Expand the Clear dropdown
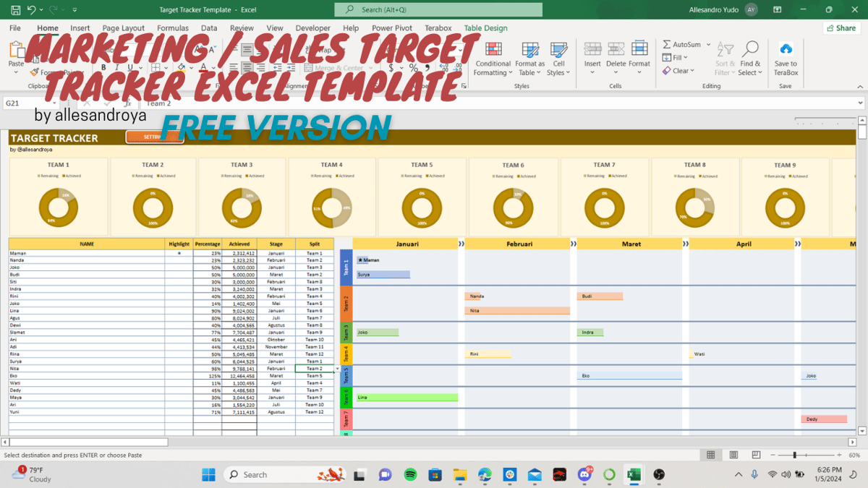Viewport: 868px width, 488px height. (x=692, y=71)
